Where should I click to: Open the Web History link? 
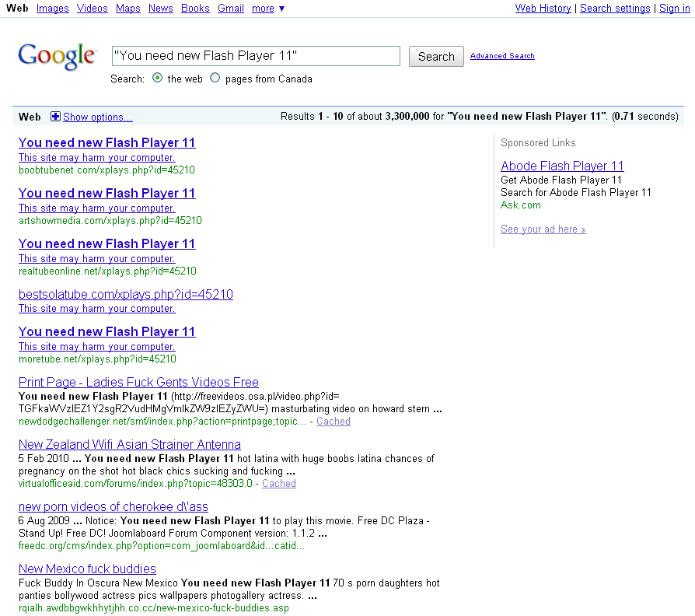pyautogui.click(x=543, y=8)
